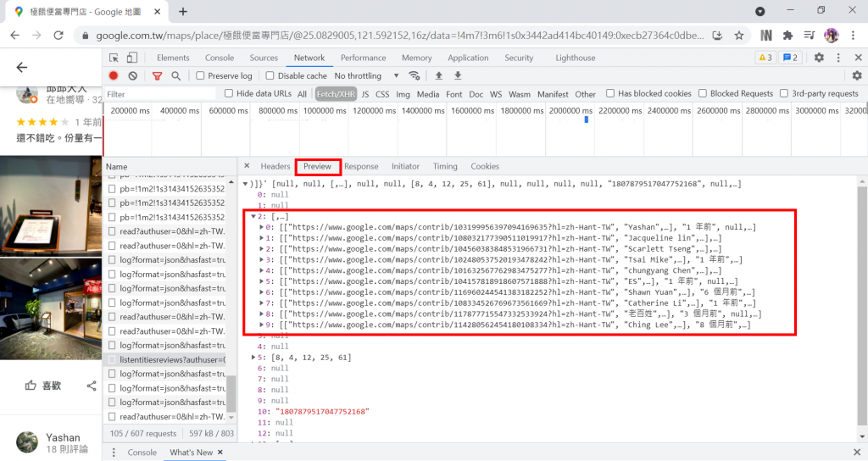The height and width of the screenshot is (461, 868).
Task: Stop recording network log
Action: tap(114, 75)
